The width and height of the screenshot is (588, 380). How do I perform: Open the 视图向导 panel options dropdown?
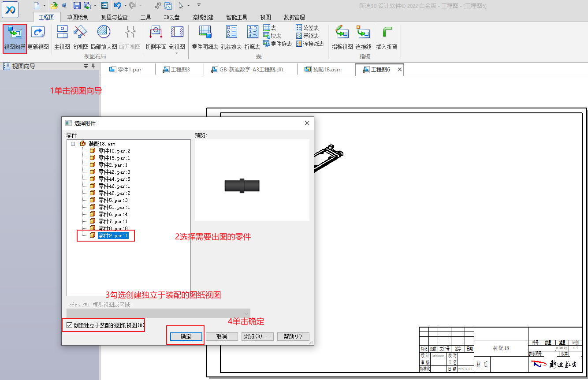click(86, 66)
